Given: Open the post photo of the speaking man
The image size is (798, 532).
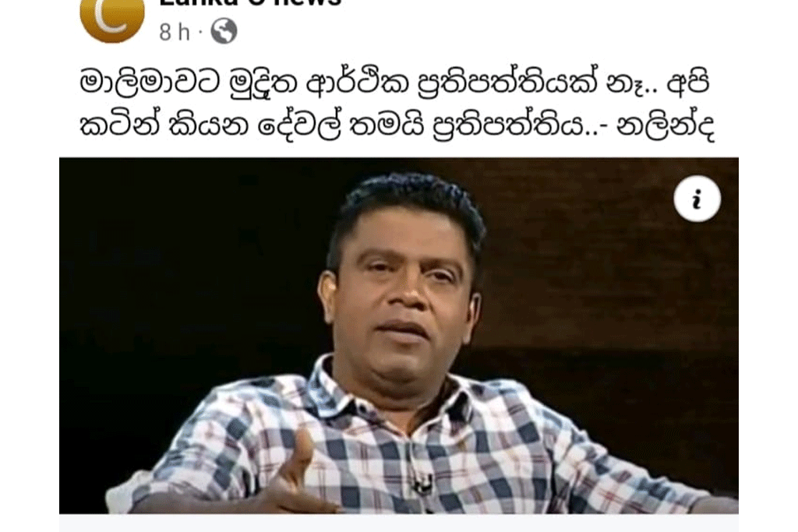Looking at the screenshot, I should click(398, 335).
